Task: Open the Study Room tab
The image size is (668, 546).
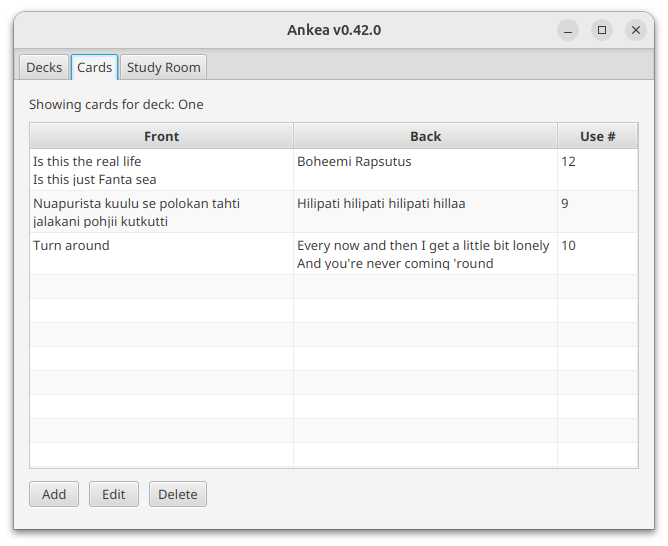Action: [163, 68]
